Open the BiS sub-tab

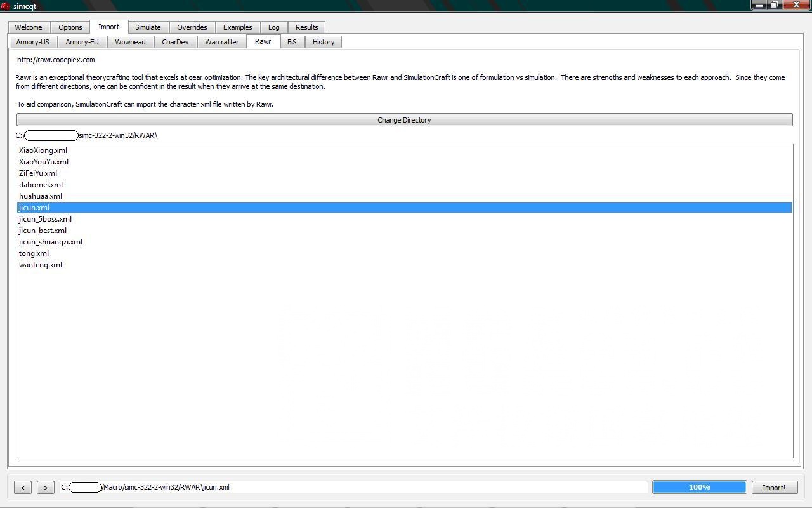coord(292,42)
